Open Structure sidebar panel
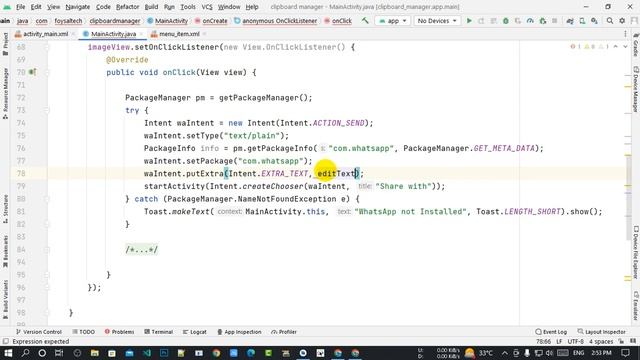Screen dimensions: 640x360 pyautogui.click(x=5, y=208)
